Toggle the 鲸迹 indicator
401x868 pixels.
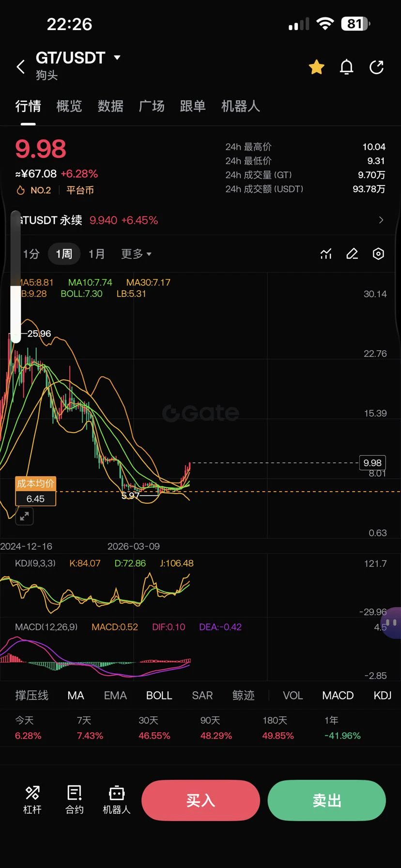coord(243,696)
